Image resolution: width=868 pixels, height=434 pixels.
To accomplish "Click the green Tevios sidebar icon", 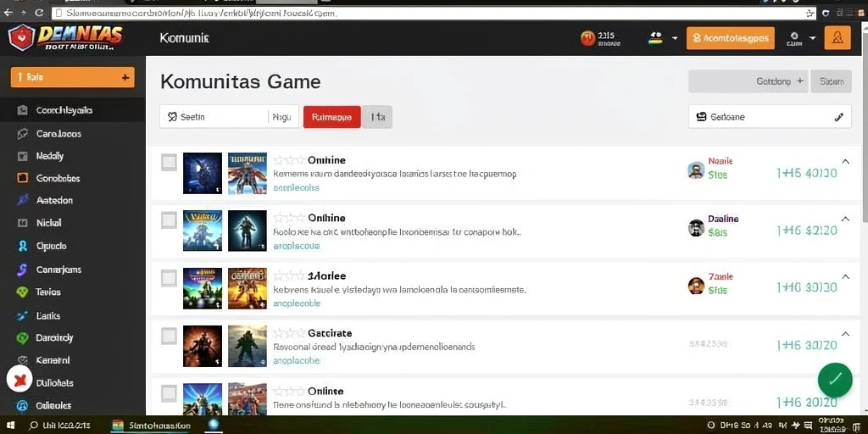I will pyautogui.click(x=23, y=292).
